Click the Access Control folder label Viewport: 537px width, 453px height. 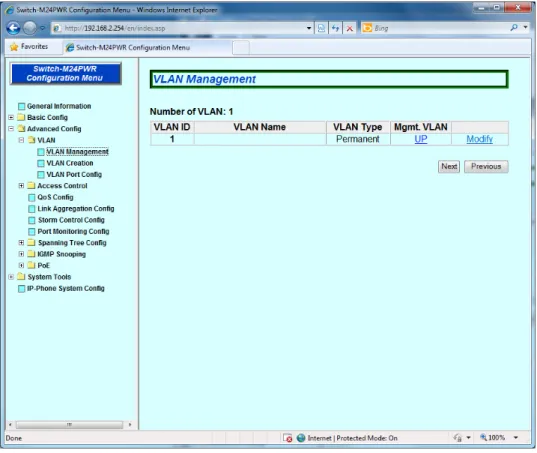click(x=62, y=186)
